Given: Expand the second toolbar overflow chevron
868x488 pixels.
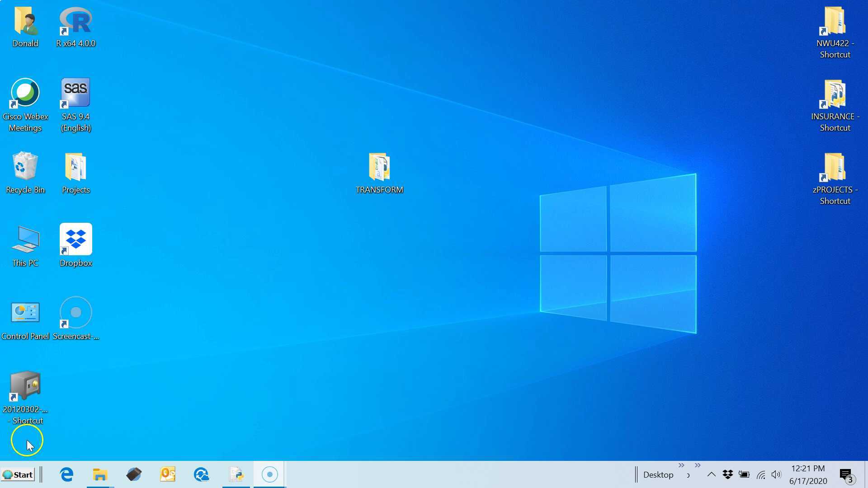Looking at the screenshot, I should [x=698, y=465].
